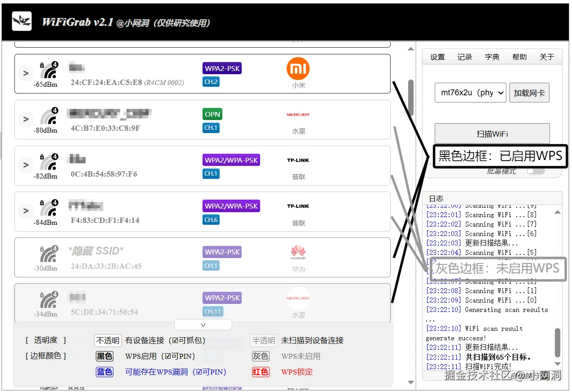Click the CH.6 channel badge
Image resolution: width=572 pixels, height=392 pixels.
(211, 220)
